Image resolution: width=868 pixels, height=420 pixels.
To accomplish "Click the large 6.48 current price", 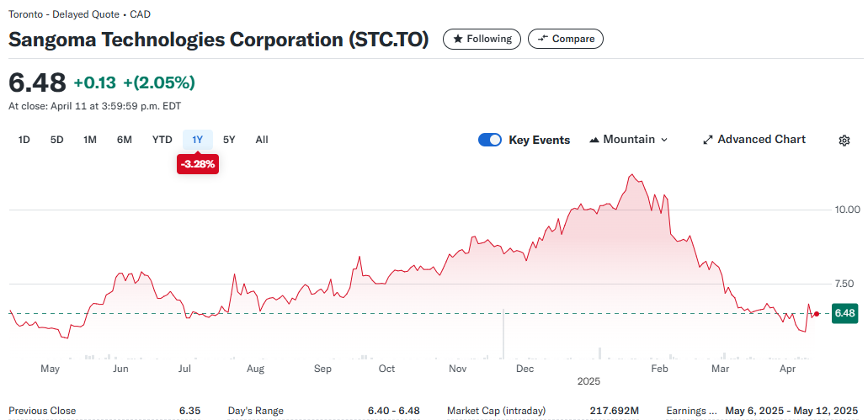I will click(37, 82).
